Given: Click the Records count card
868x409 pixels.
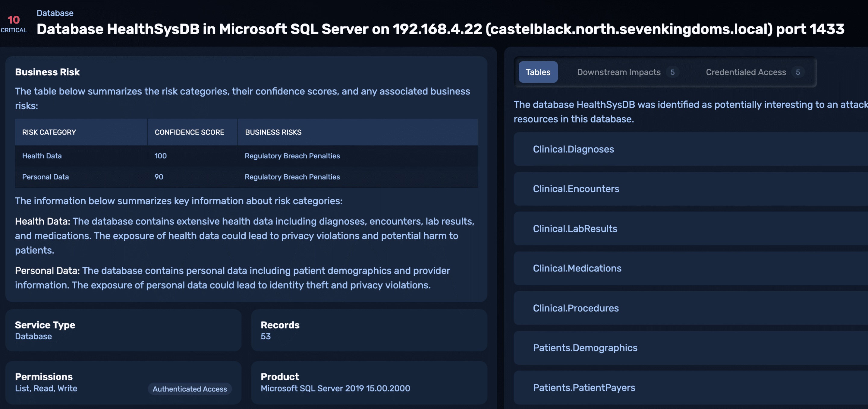Looking at the screenshot, I should click(x=369, y=330).
